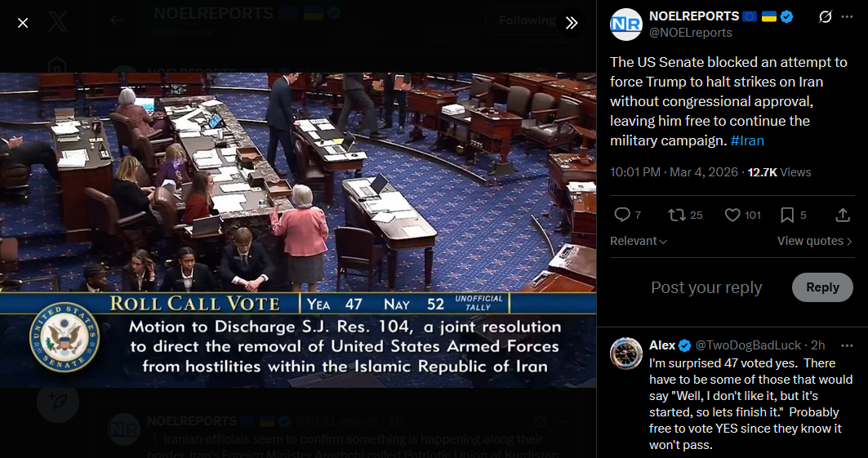Close the media viewer with the X icon
The height and width of the screenshot is (458, 868).
click(x=23, y=23)
